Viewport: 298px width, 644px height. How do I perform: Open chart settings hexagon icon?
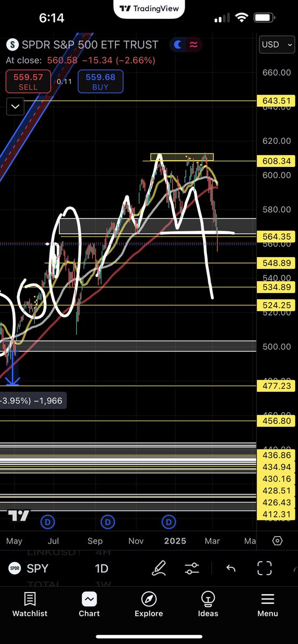(277, 540)
